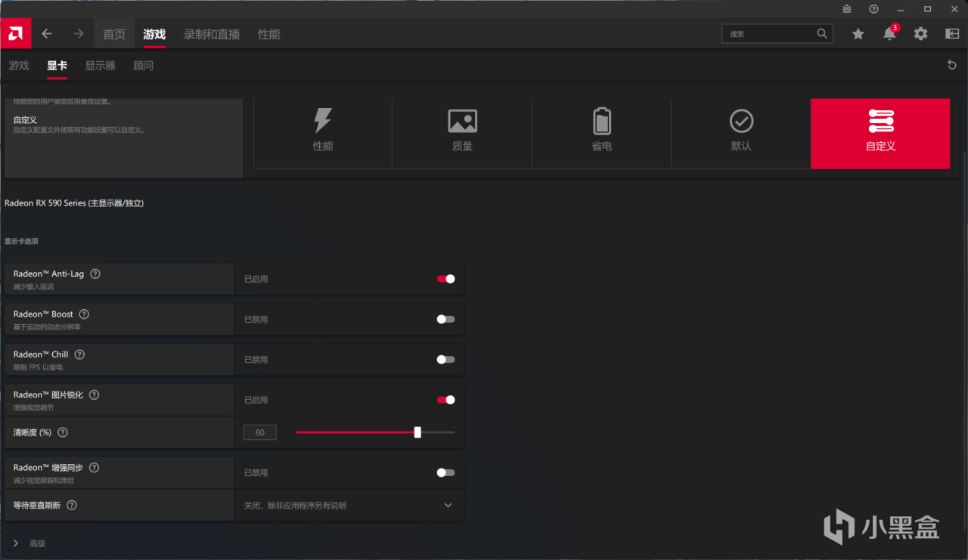Screen dimensions: 968x560
Task: Go forward with the right arrow
Action: tap(79, 34)
